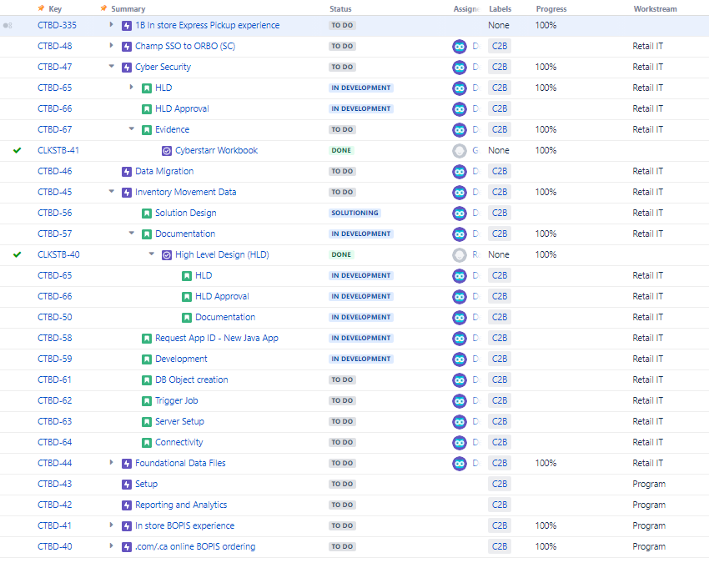The height and width of the screenshot is (588, 709).
Task: Click 100% progress on Foundational Data Files
Action: tap(546, 463)
